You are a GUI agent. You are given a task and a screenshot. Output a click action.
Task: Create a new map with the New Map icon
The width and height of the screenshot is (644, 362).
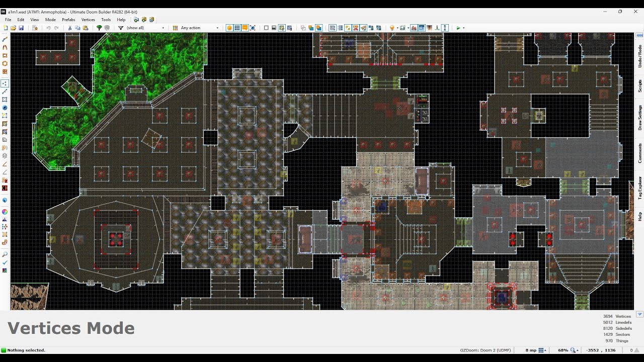pyautogui.click(x=6, y=28)
